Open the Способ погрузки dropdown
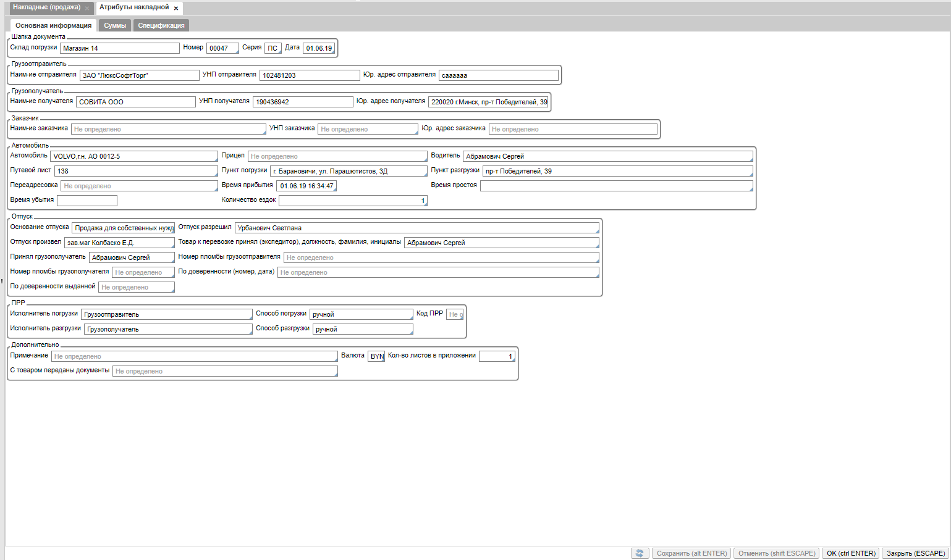This screenshot has width=951, height=560. [361, 314]
